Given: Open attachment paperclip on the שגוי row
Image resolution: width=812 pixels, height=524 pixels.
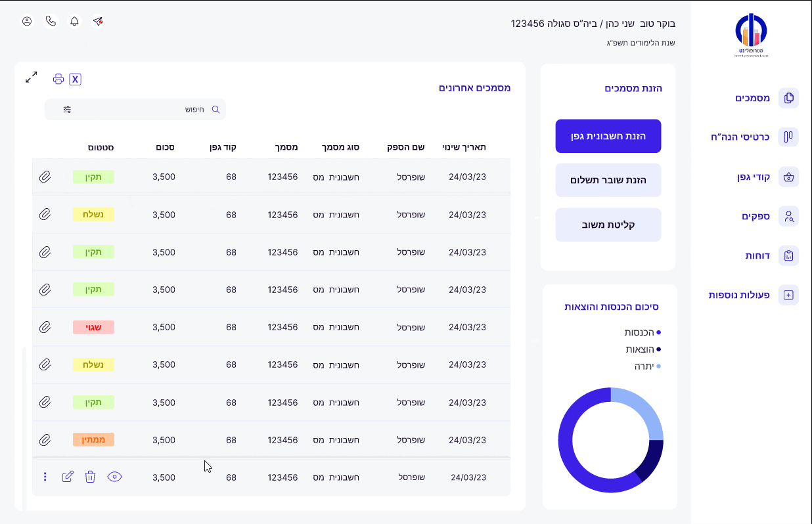Looking at the screenshot, I should pyautogui.click(x=45, y=327).
